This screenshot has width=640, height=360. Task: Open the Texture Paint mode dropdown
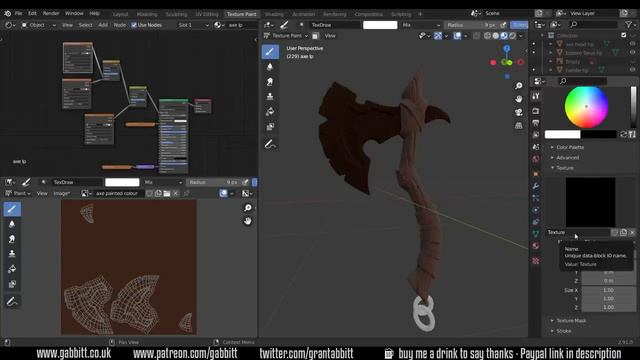point(286,36)
